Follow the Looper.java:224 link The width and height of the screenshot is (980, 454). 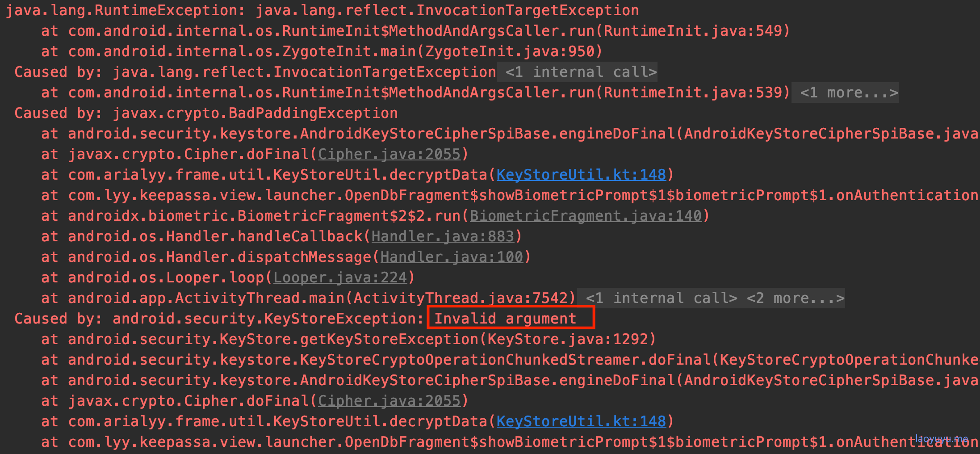click(340, 277)
